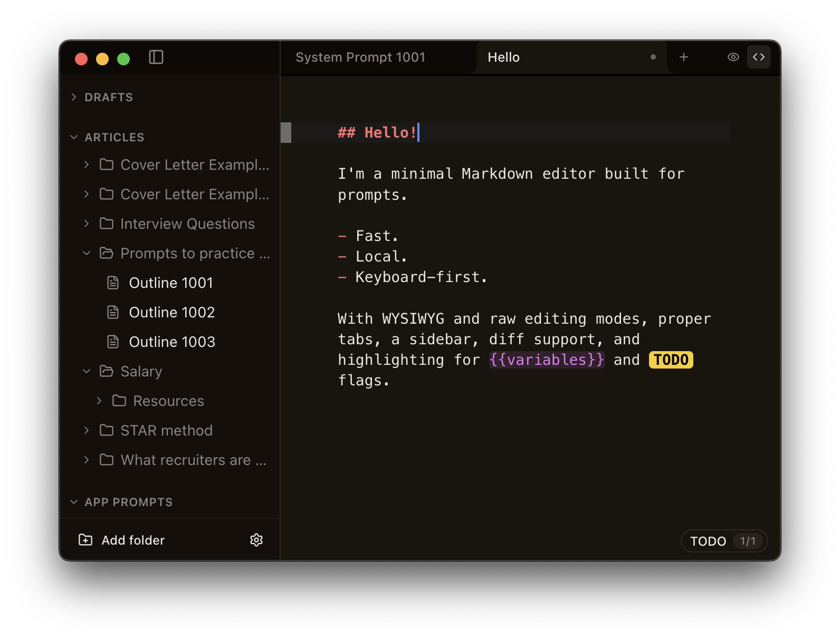Expand first Cover Letter Exampl... folder chevron
This screenshot has height=639, width=840.
(87, 164)
